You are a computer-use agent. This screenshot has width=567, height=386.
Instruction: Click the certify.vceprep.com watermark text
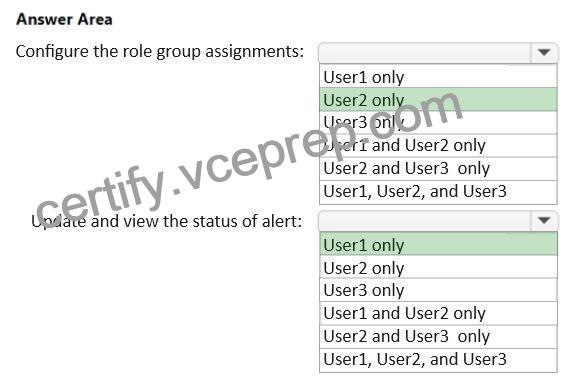(x=249, y=158)
